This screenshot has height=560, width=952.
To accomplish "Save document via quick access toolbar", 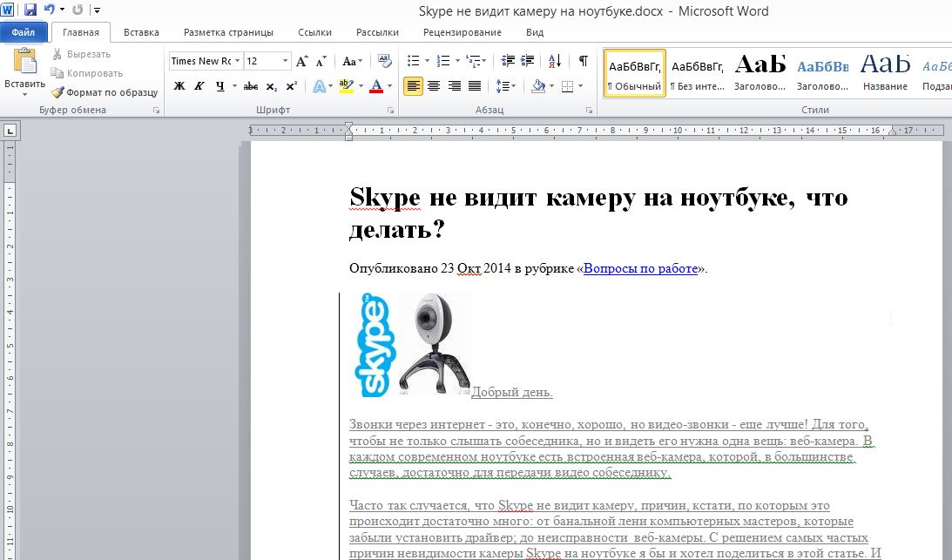I will 30,10.
